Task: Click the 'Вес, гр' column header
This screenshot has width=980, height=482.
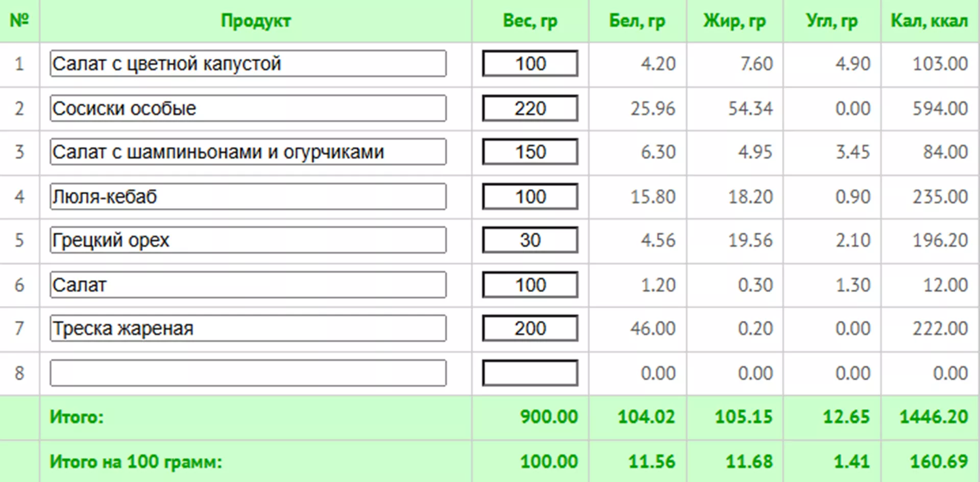Action: (530, 21)
